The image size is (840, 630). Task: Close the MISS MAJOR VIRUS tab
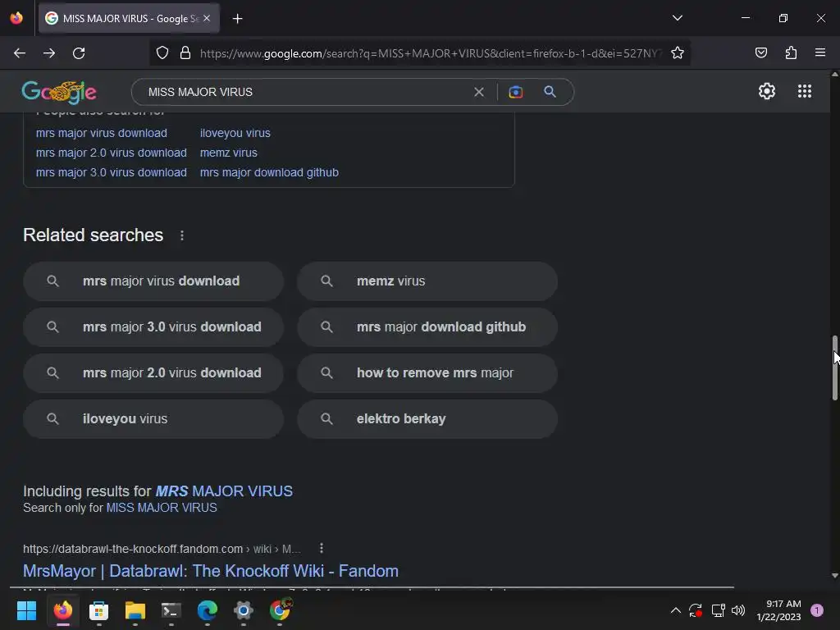[207, 18]
